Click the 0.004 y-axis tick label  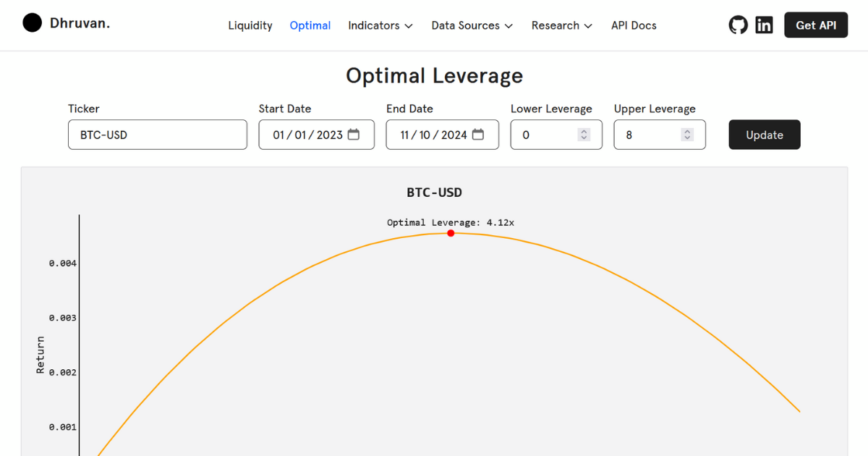click(x=63, y=263)
